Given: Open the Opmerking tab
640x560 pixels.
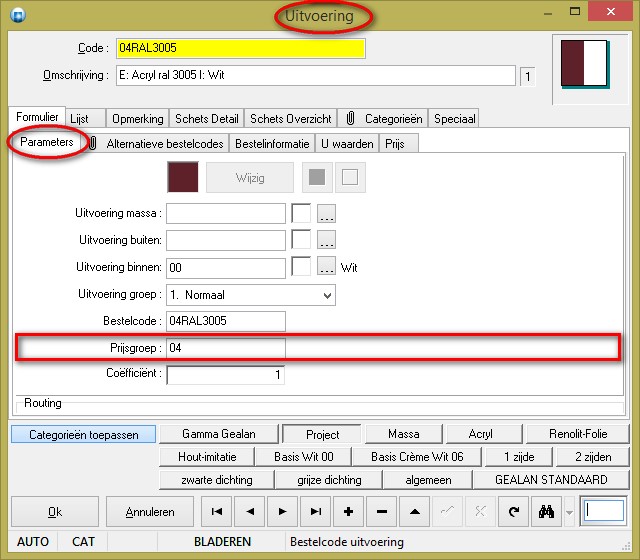Looking at the screenshot, I should click(138, 119).
